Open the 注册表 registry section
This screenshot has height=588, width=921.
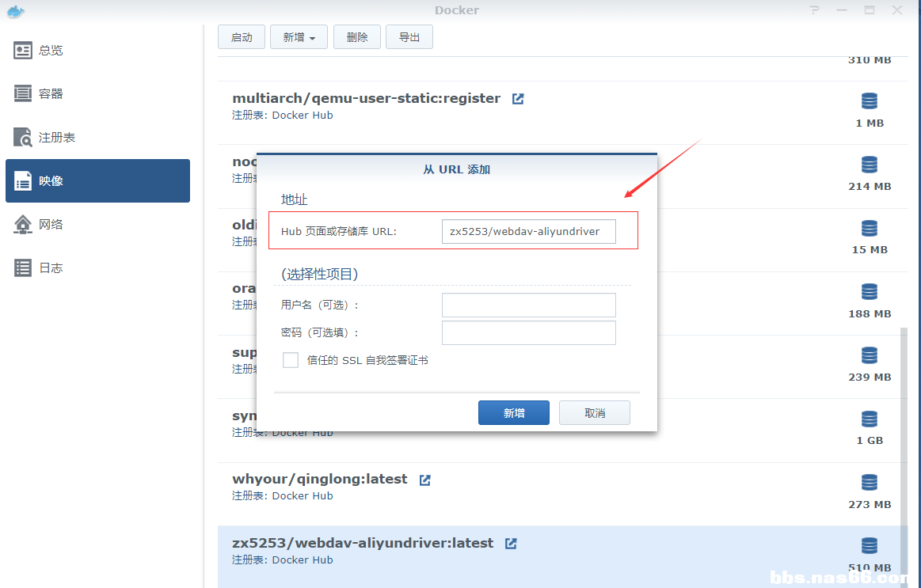click(97, 138)
